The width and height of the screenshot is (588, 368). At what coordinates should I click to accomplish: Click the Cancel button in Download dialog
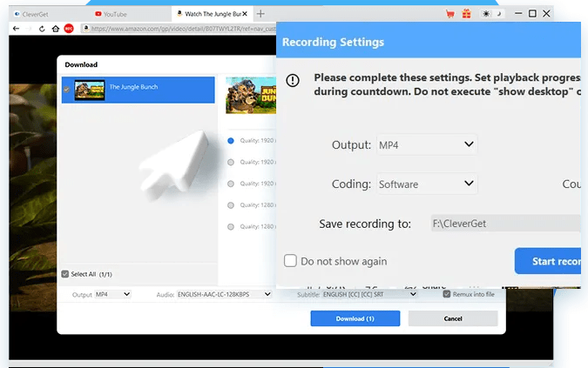(x=453, y=318)
